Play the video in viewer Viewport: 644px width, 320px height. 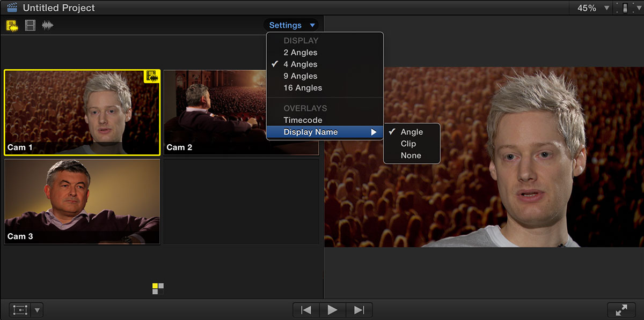[332, 310]
